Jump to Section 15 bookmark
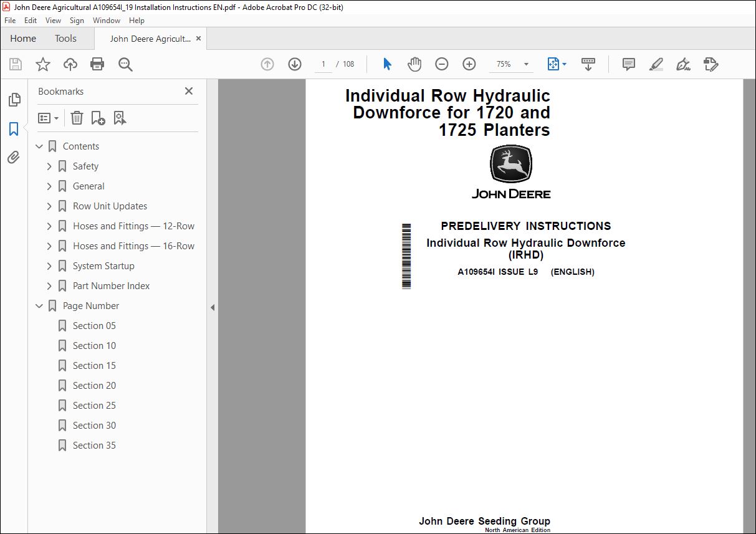The height and width of the screenshot is (534, 756). tap(94, 366)
